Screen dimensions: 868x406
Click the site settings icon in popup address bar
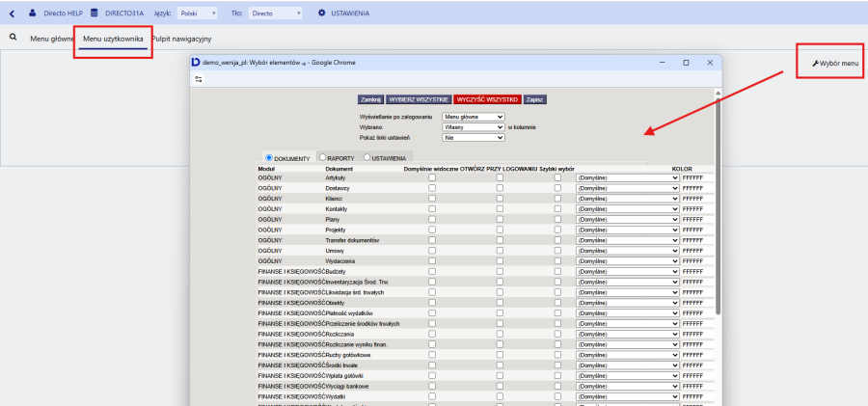(x=198, y=79)
